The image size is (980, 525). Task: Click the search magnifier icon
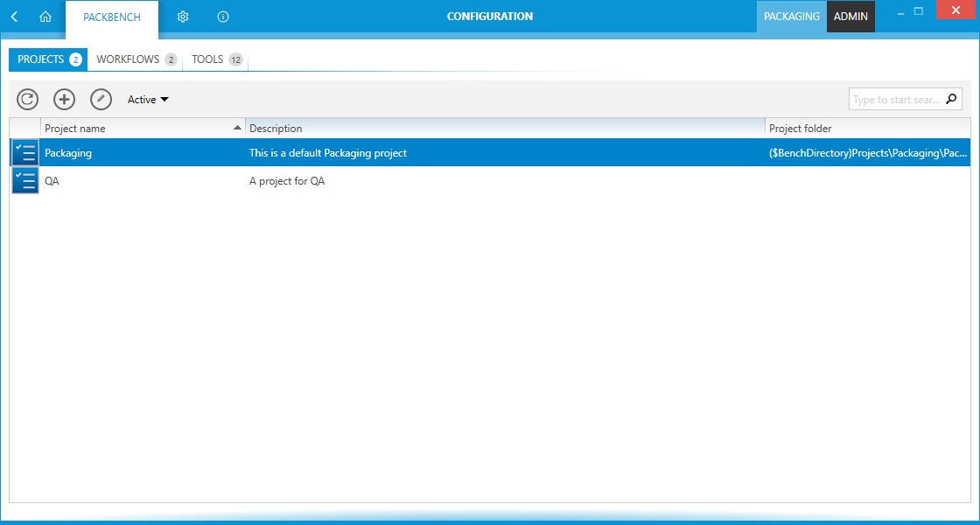tap(952, 100)
